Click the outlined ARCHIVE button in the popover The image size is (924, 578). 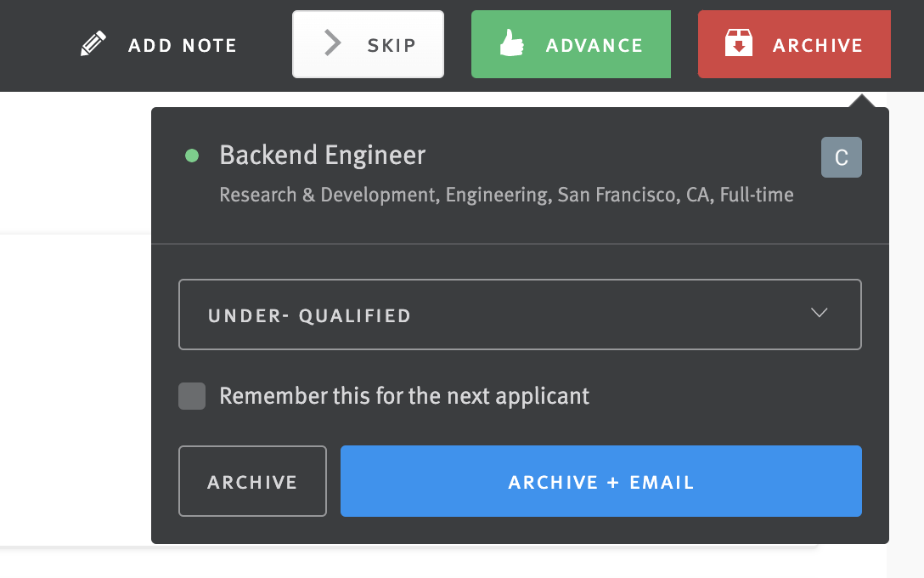pos(252,481)
